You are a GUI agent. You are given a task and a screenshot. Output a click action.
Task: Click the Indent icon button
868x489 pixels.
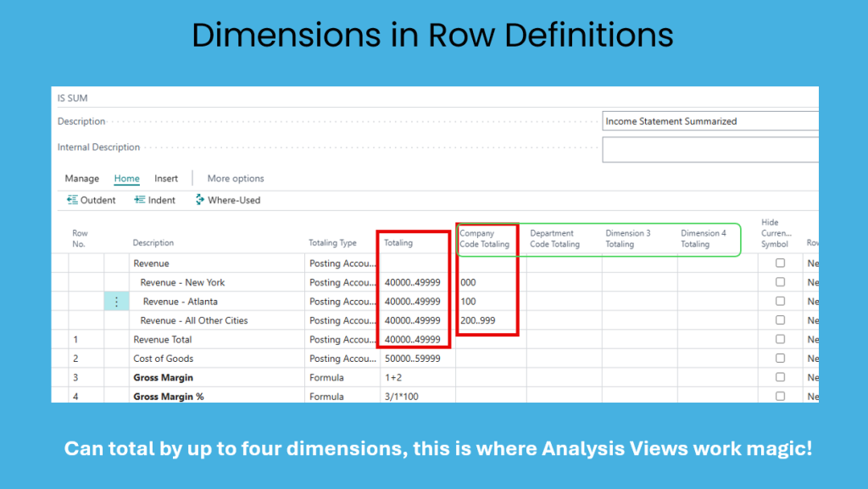click(x=154, y=200)
